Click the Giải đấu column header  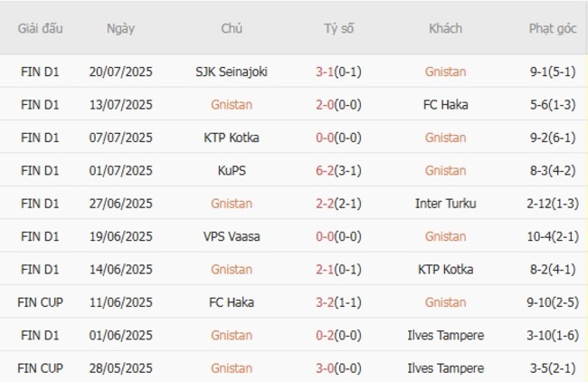coord(41,28)
